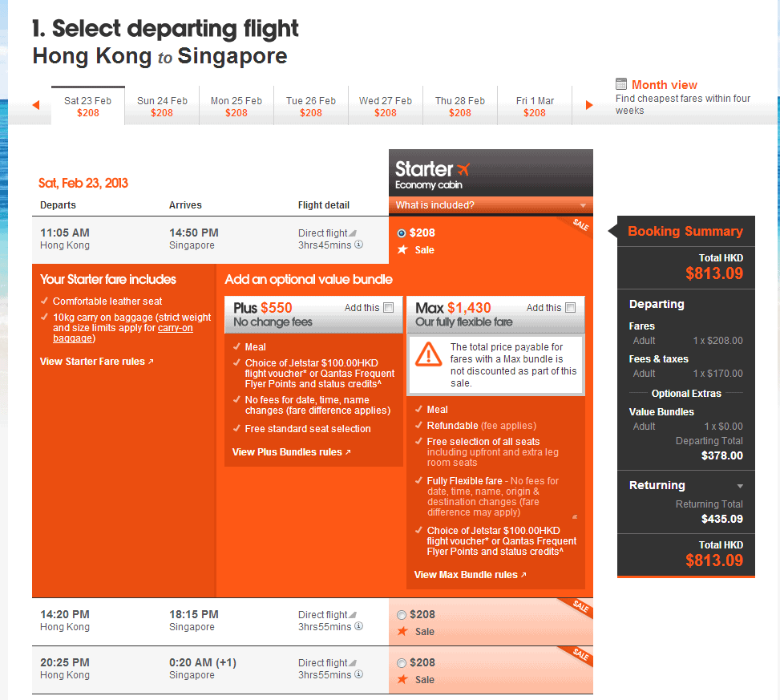Image resolution: width=780 pixels, height=700 pixels.
Task: Switch to the Thu 28 Feb date tab
Action: [460, 107]
